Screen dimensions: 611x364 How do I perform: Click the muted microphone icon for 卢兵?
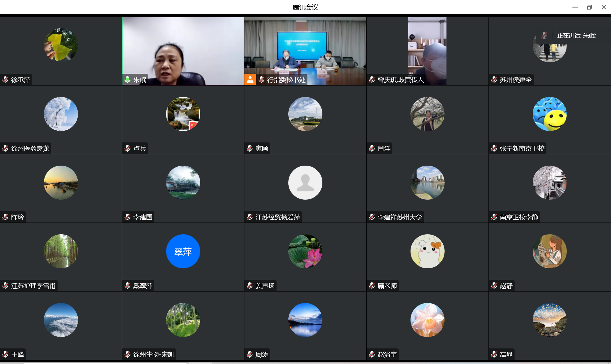coord(128,148)
